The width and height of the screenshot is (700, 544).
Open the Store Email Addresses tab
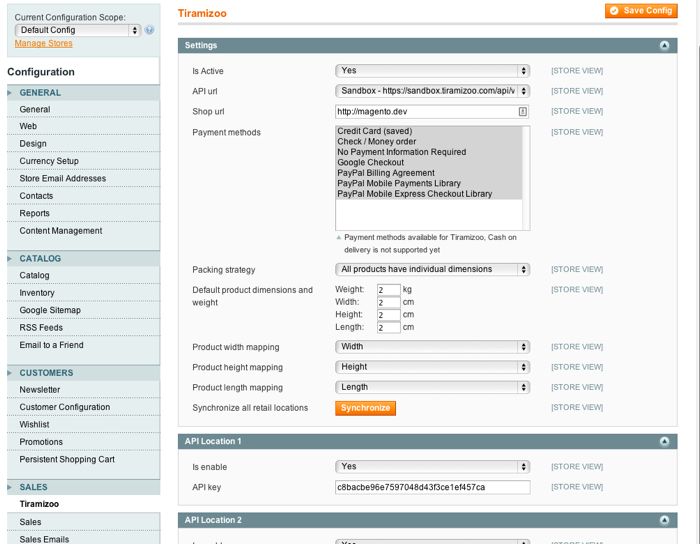click(83, 179)
